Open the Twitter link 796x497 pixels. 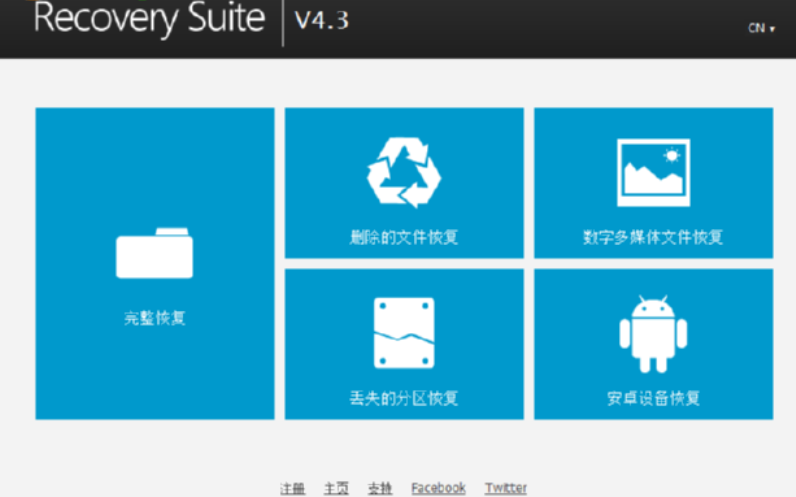(x=506, y=488)
